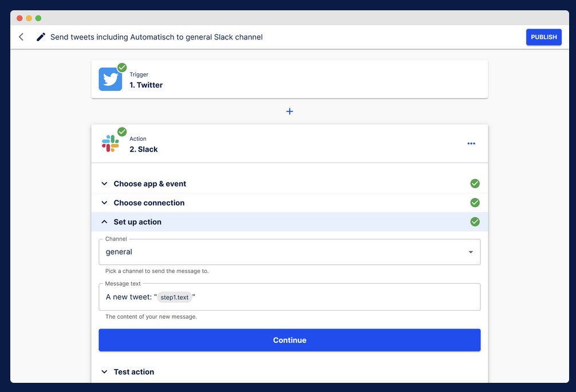Click green check beside Choose app & event
Screen dimensions: 576x392
click(475, 184)
